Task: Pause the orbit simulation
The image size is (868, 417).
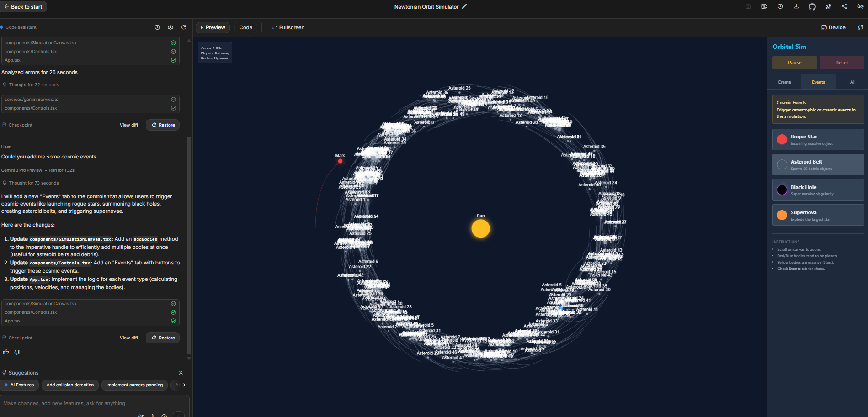Action: click(794, 62)
